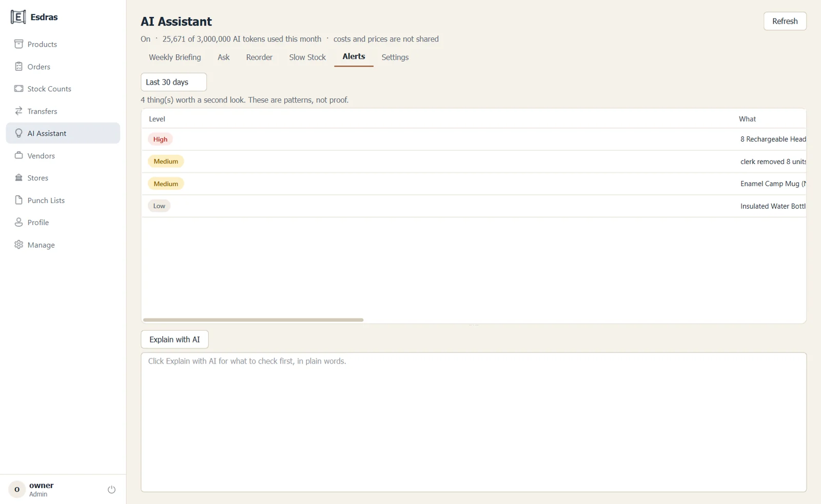Click the Stores building icon
Screen dimensions: 821x504
[x=19, y=178]
